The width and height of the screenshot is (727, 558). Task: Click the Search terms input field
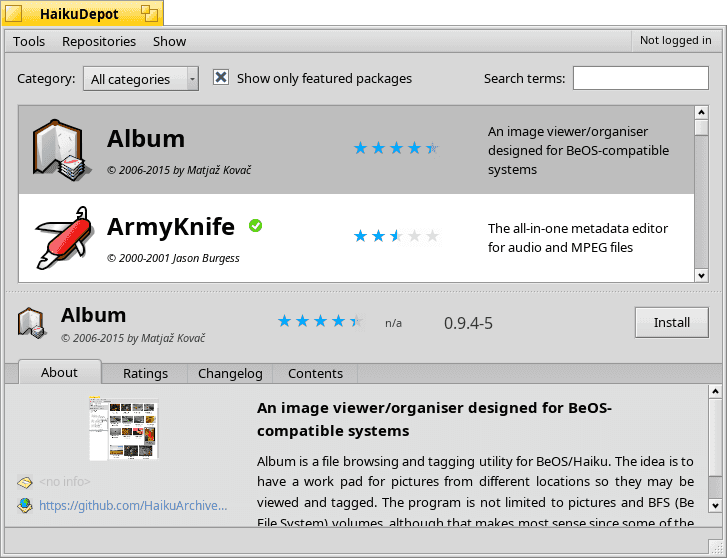coord(640,79)
